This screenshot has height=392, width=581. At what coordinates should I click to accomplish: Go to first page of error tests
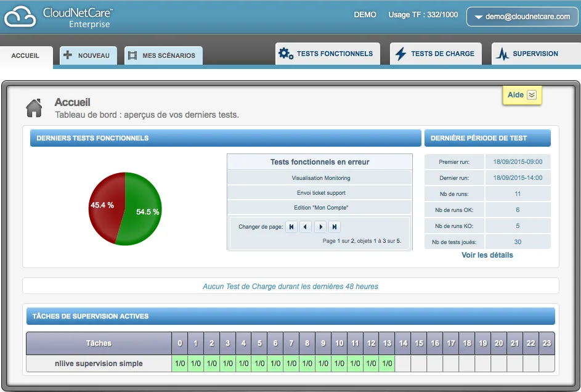[x=291, y=227]
